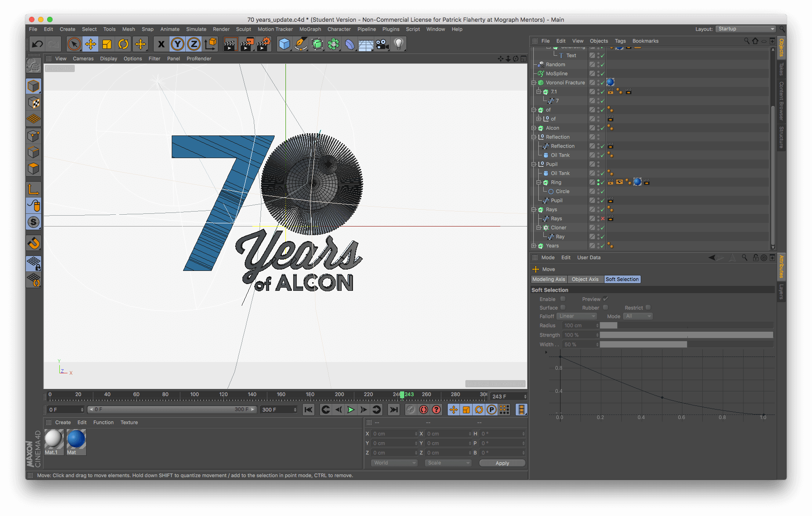812x516 pixels.
Task: Open the Mode All dropdown
Action: tap(638, 316)
